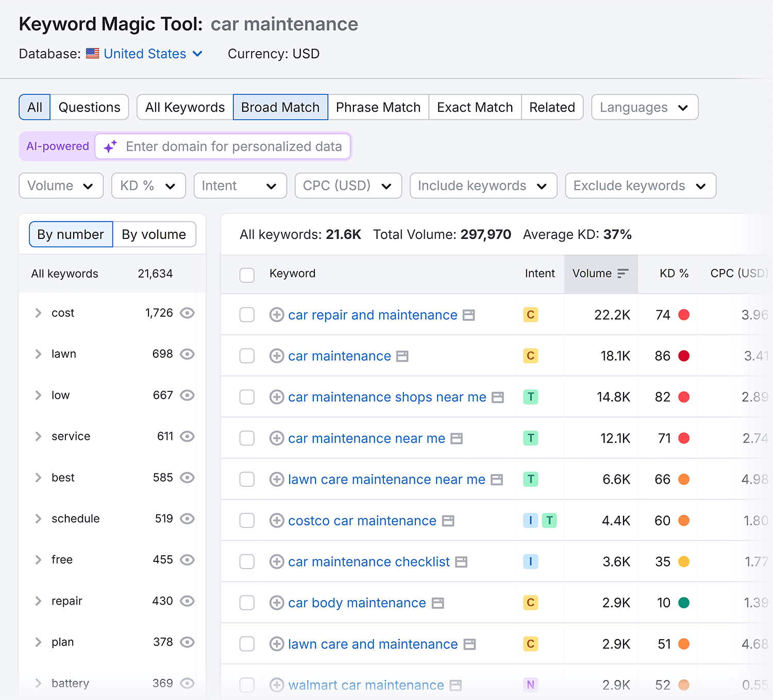
Task: Open SERP icon for costco car maintenance
Action: 448,521
